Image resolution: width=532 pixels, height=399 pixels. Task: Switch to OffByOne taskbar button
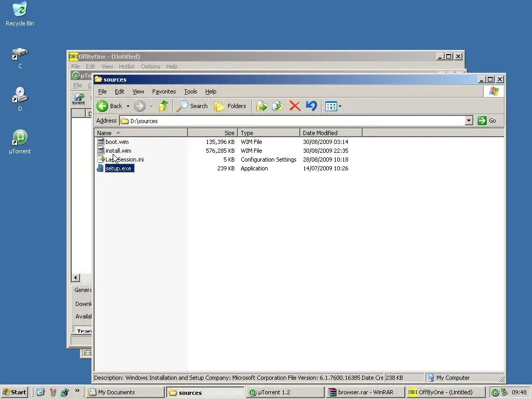445,392
